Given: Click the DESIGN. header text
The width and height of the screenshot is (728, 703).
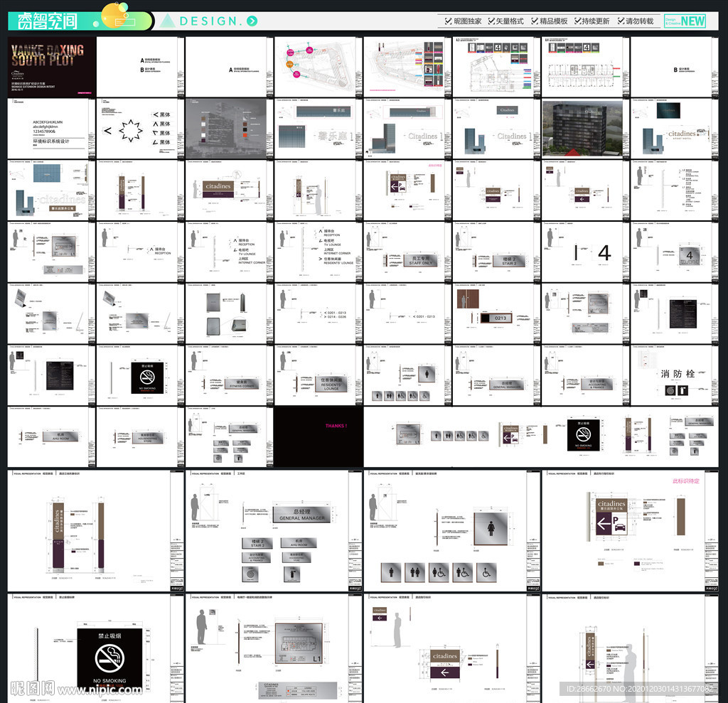Looking at the screenshot, I should [x=211, y=21].
